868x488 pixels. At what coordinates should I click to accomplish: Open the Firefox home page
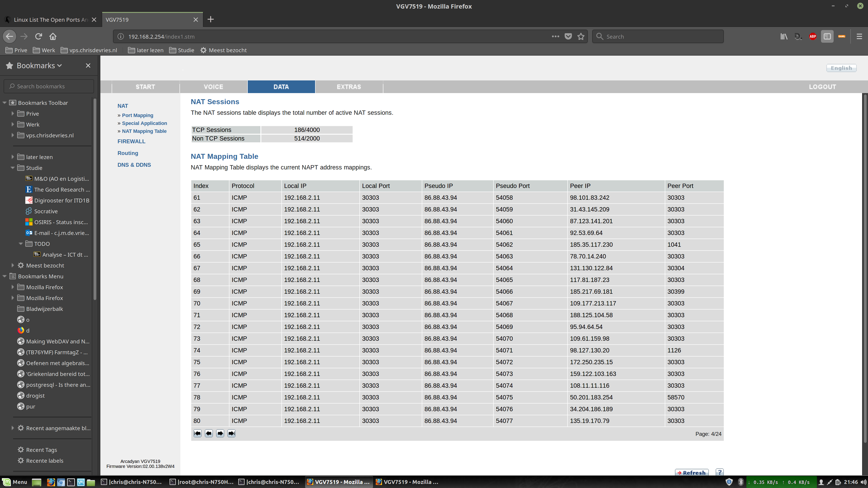coord(53,36)
